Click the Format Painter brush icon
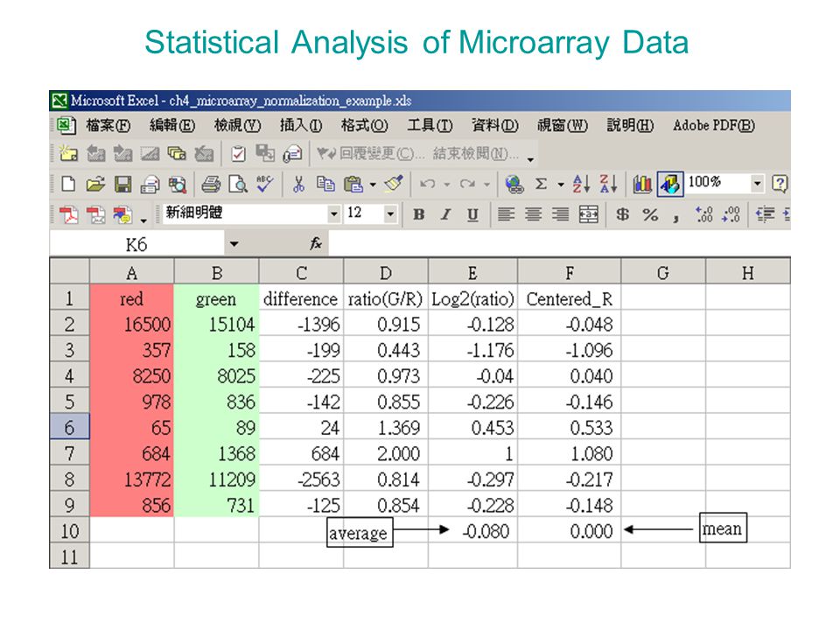 point(395,184)
